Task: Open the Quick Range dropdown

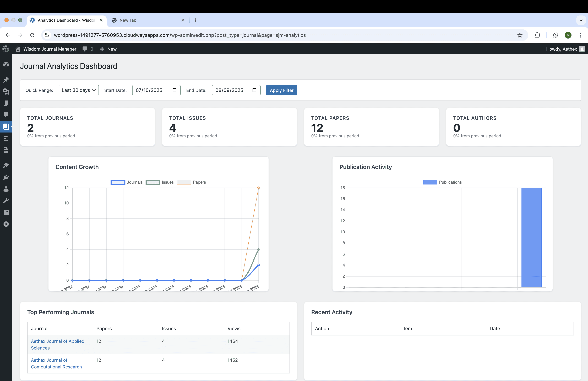Action: tap(79, 90)
